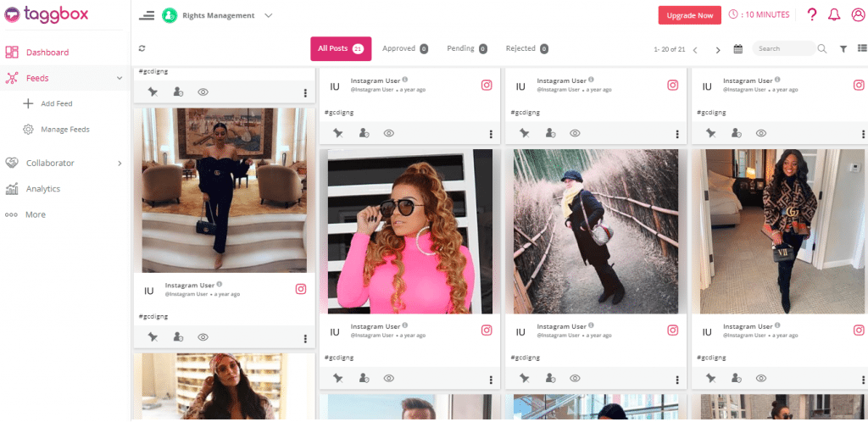Click the help question mark icon

(812, 15)
